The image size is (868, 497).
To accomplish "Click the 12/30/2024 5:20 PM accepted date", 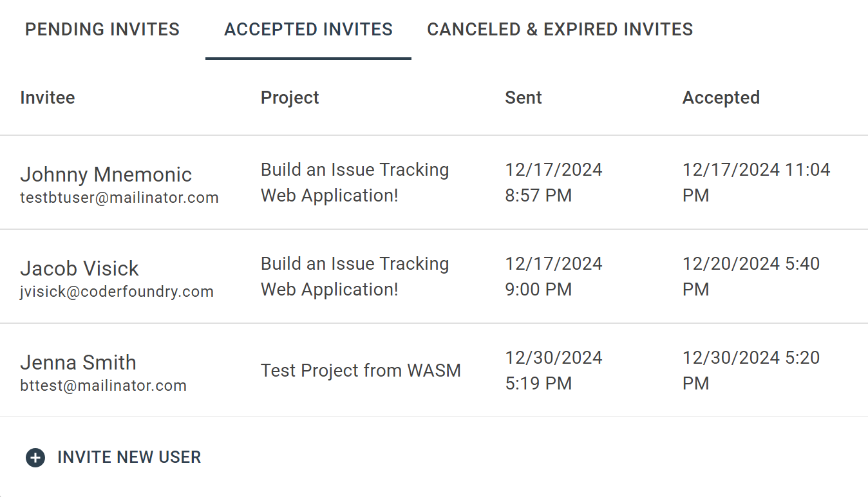I will (751, 370).
